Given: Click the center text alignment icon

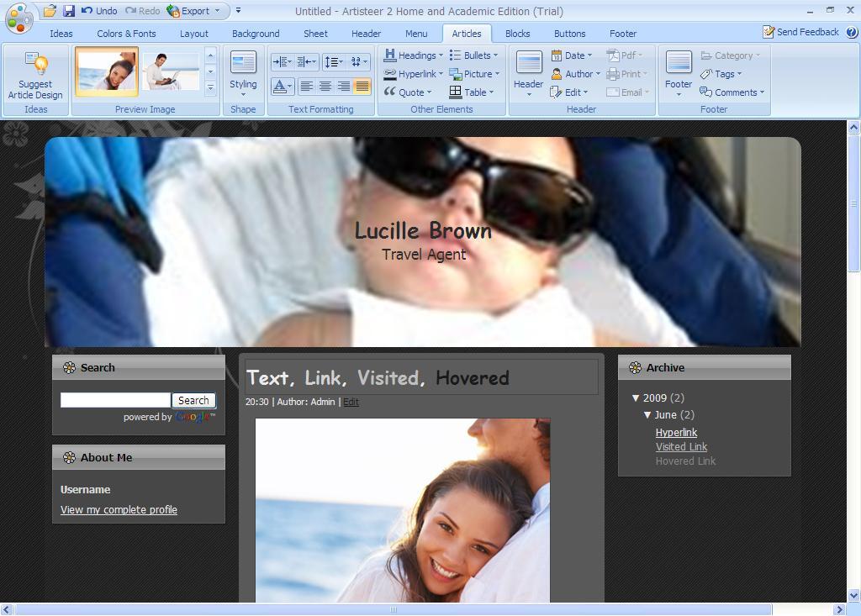Looking at the screenshot, I should point(325,87).
